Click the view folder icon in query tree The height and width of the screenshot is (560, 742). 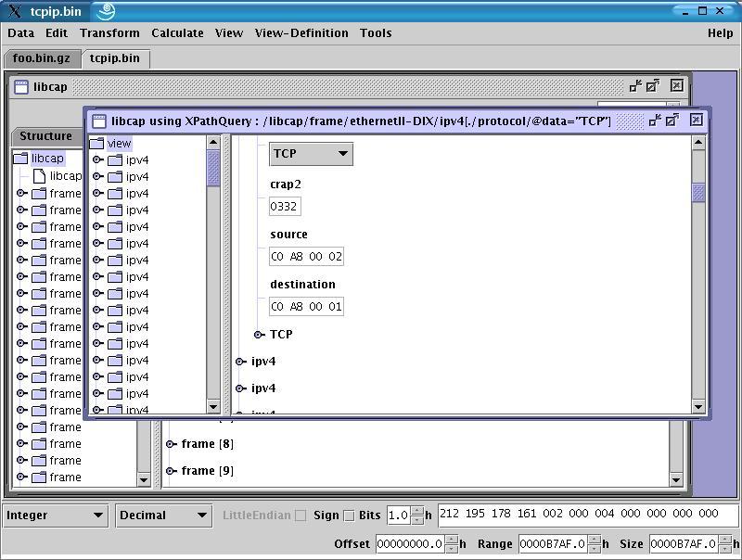point(96,143)
